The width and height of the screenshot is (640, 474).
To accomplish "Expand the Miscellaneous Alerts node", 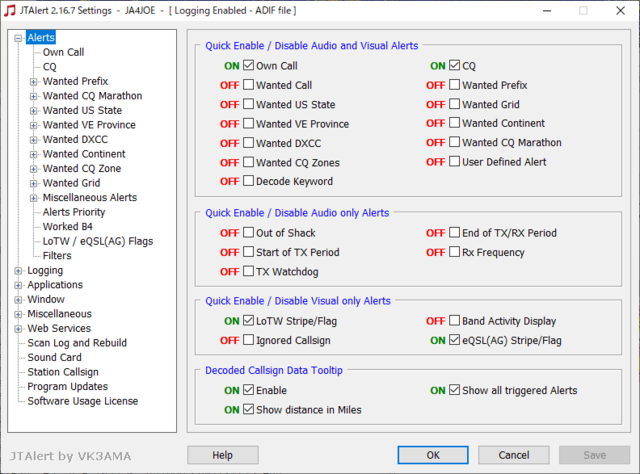I will [x=33, y=198].
